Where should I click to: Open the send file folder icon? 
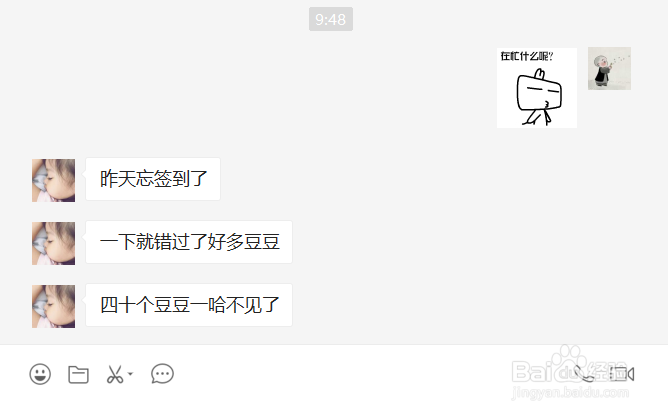click(78, 375)
